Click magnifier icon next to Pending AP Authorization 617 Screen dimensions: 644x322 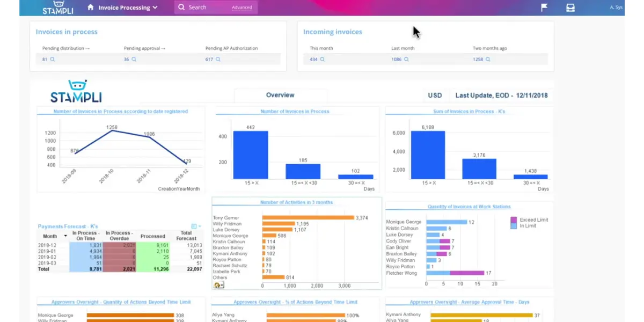(x=218, y=60)
